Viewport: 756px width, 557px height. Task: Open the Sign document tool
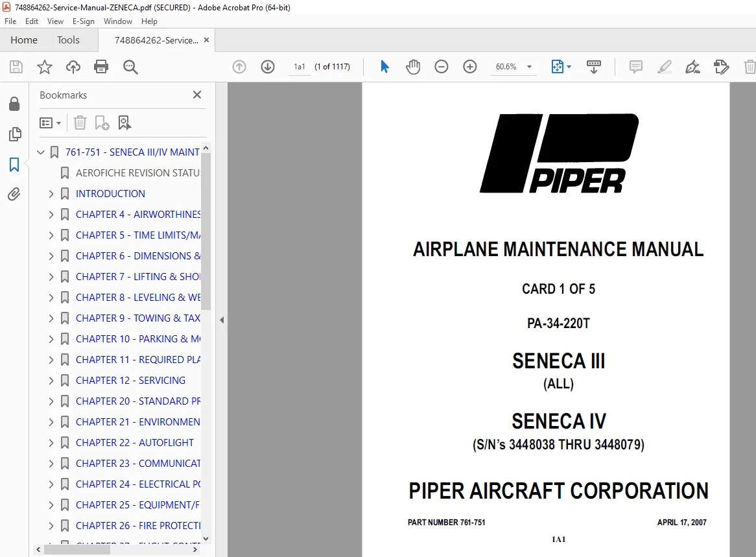(693, 67)
